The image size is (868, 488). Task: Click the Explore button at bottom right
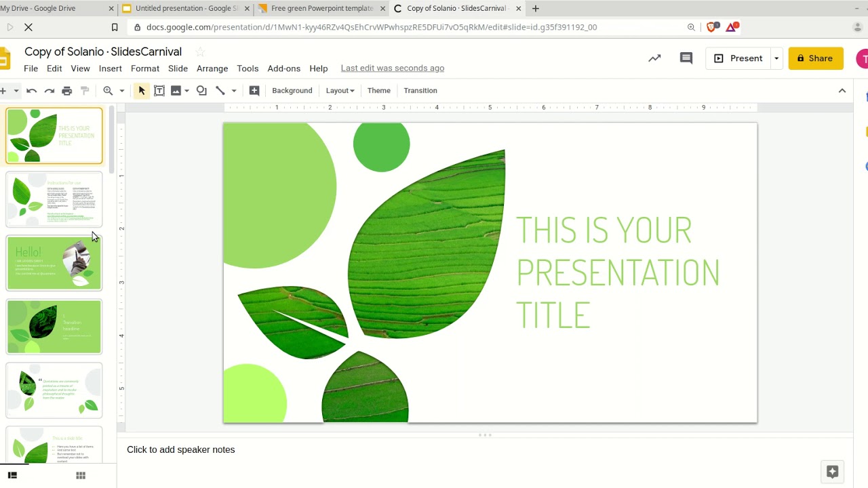pos(833,472)
